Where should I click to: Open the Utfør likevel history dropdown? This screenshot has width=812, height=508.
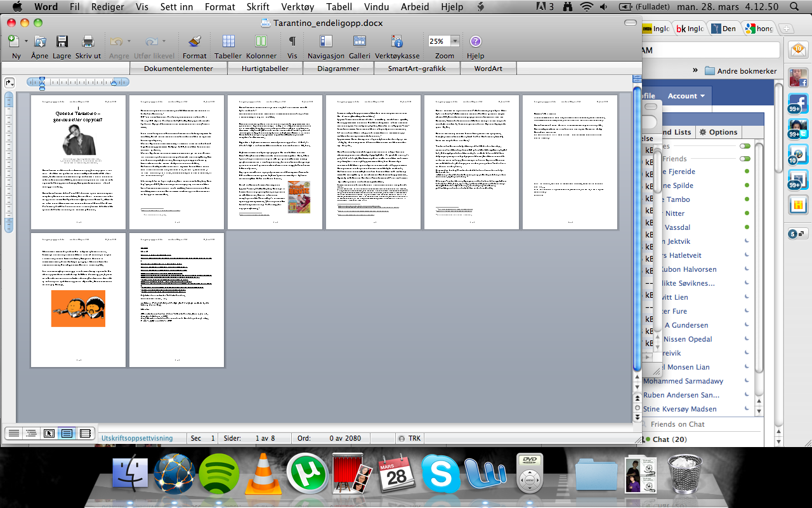click(164, 41)
